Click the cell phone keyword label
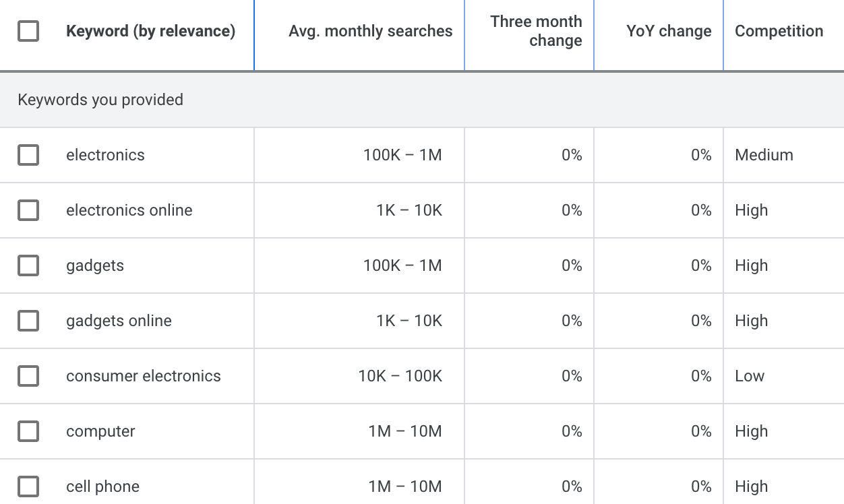 [102, 486]
